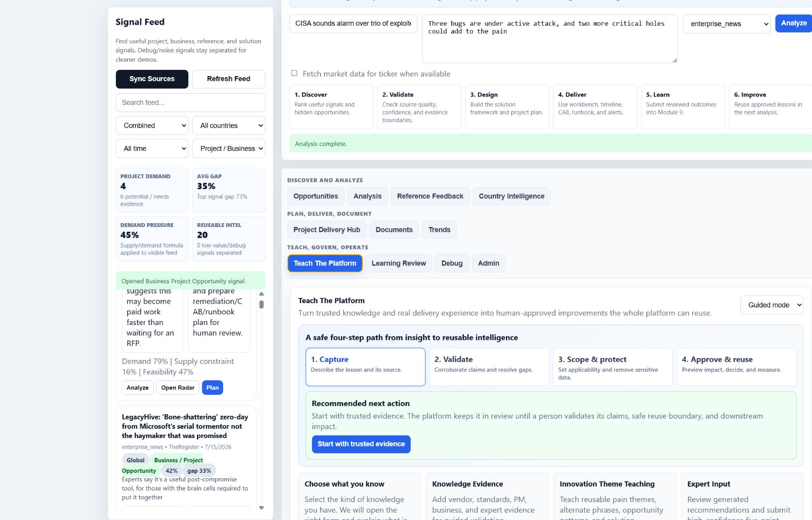Image resolution: width=812 pixels, height=520 pixels.
Task: Open Radar for the feed signal
Action: click(x=178, y=388)
